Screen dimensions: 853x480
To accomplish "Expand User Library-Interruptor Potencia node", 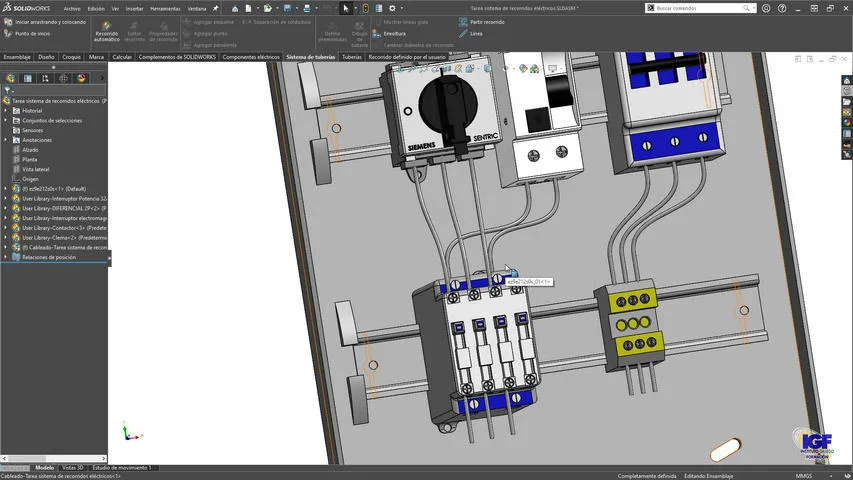I will [5, 199].
